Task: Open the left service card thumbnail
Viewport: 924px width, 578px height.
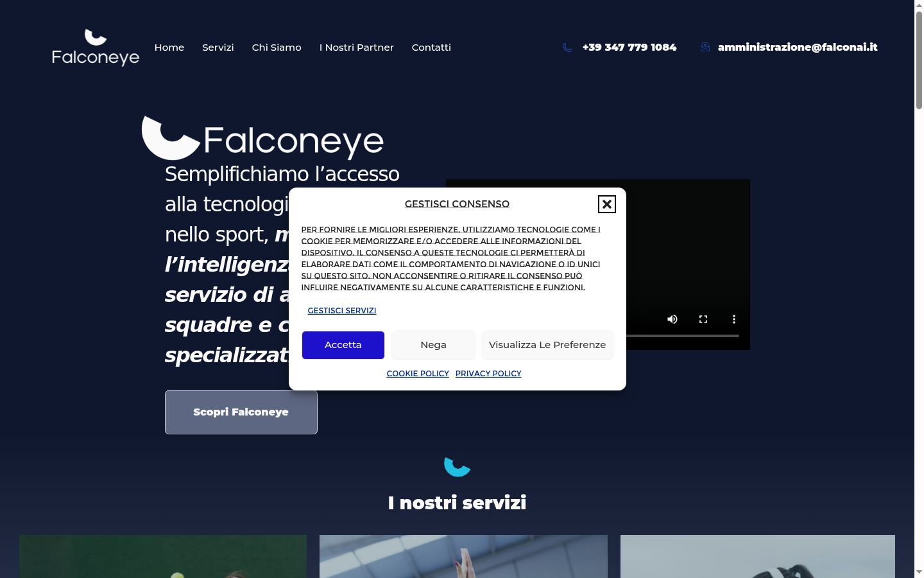Action: [x=163, y=556]
